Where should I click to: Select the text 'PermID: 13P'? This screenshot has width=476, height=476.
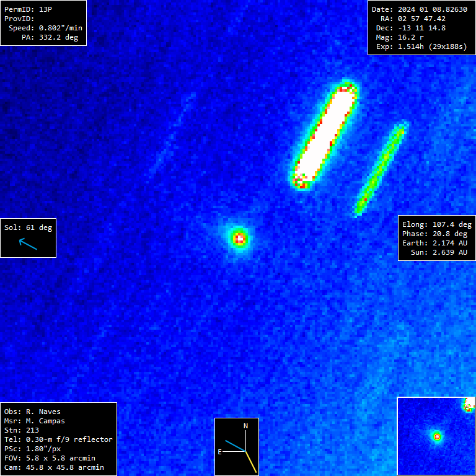click(28, 9)
